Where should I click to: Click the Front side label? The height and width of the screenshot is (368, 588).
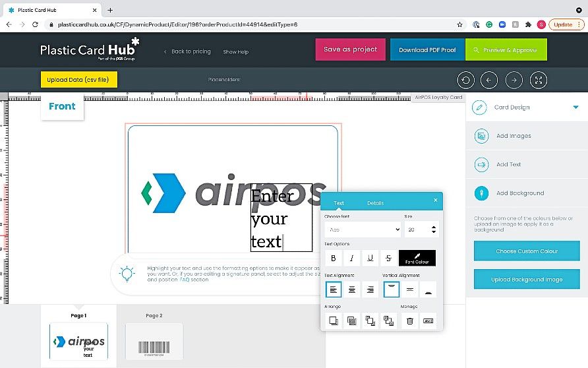pos(62,106)
